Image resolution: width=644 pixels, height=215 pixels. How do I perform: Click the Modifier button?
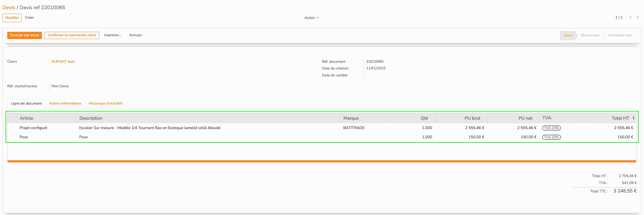pyautogui.click(x=12, y=18)
